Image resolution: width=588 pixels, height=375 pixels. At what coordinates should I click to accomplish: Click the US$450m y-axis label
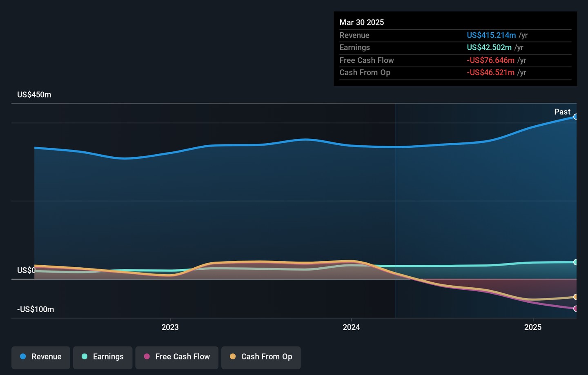click(x=34, y=95)
